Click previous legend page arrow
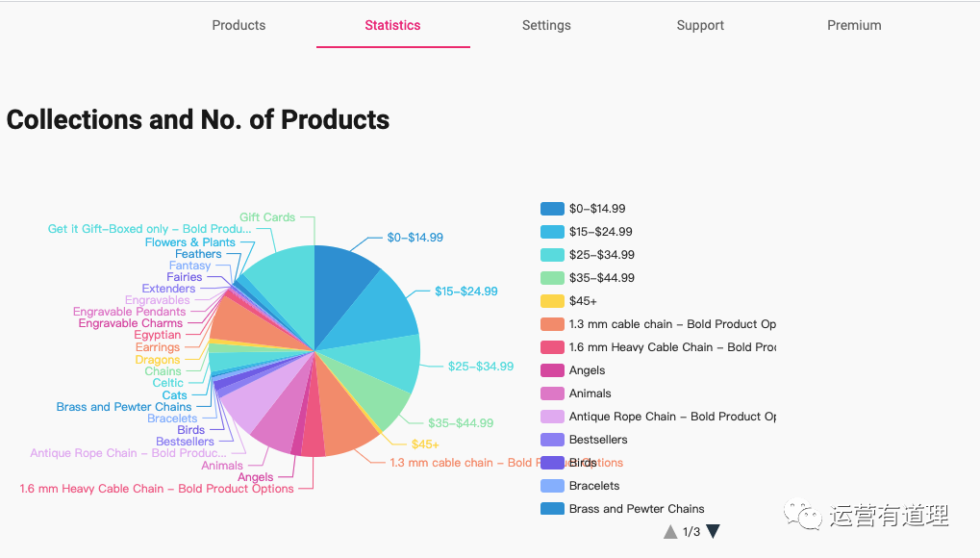Screen dimensions: 980x558 pyautogui.click(x=670, y=531)
